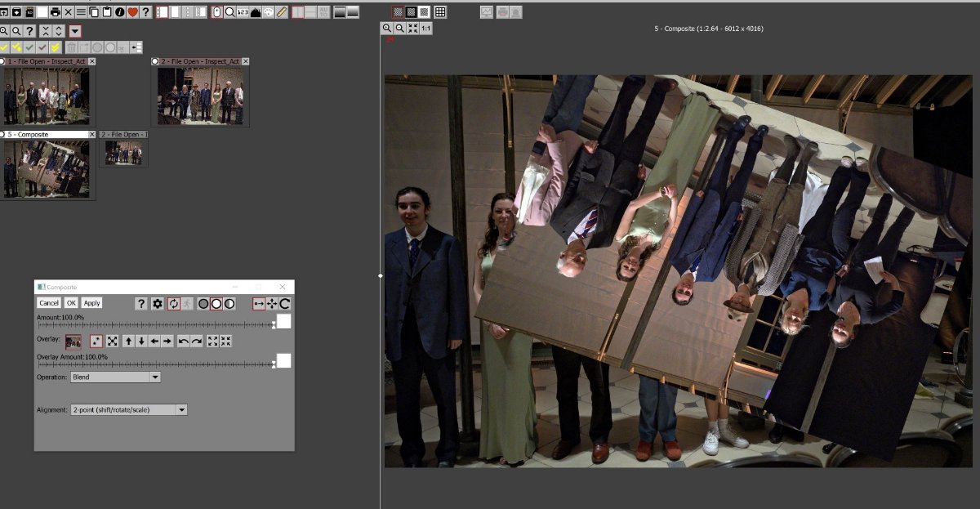Open the Alignment dropdown in the Composite dialog

[x=129, y=409]
